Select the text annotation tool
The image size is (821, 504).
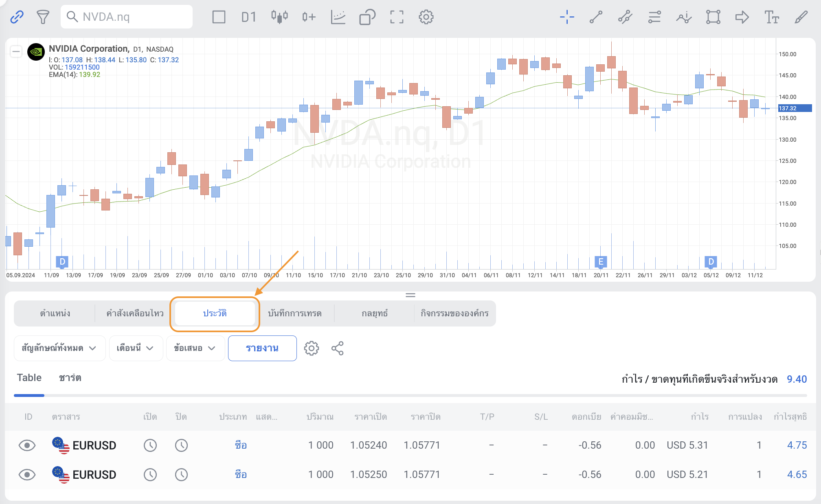coord(771,17)
